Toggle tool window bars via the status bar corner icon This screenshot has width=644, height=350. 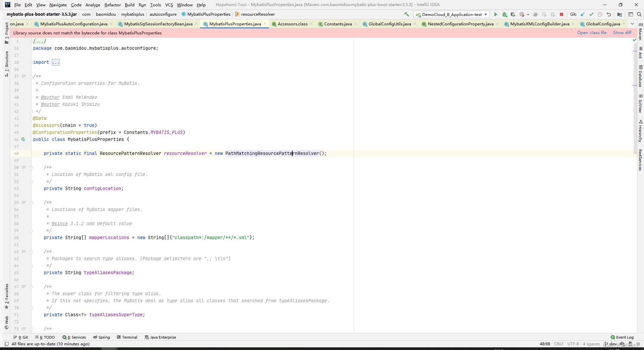[6, 344]
